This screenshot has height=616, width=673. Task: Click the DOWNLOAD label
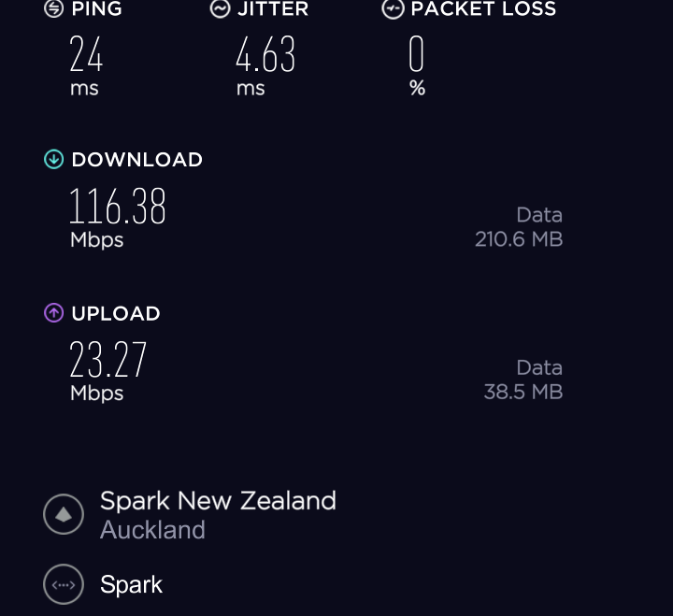pyautogui.click(x=136, y=160)
